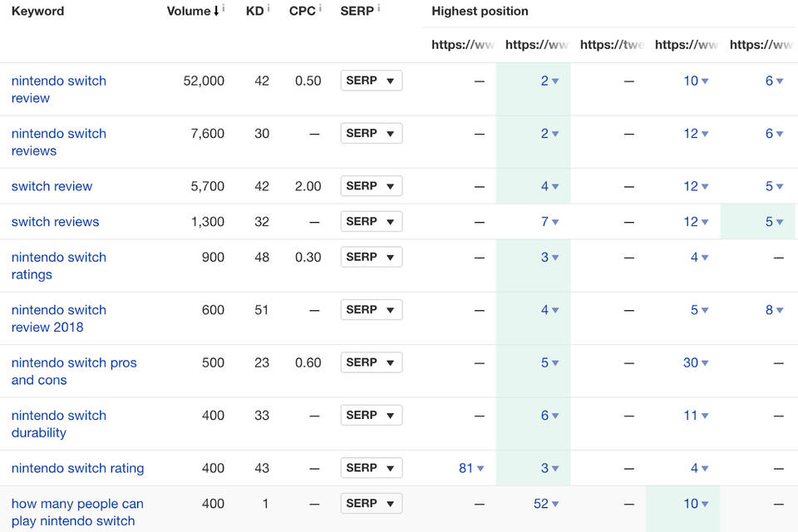Expand position 30 for pros and cons row
Image resolution: width=798 pixels, height=532 pixels.
coord(696,363)
